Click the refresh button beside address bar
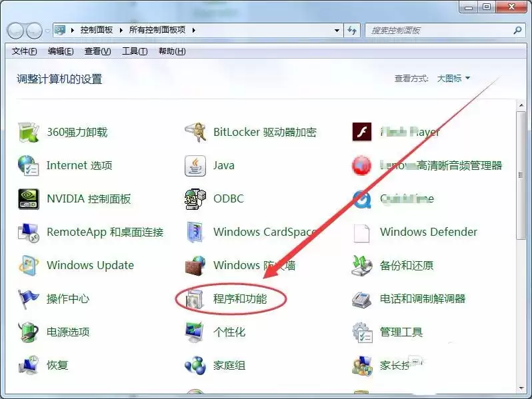The width and height of the screenshot is (532, 399). click(x=353, y=31)
